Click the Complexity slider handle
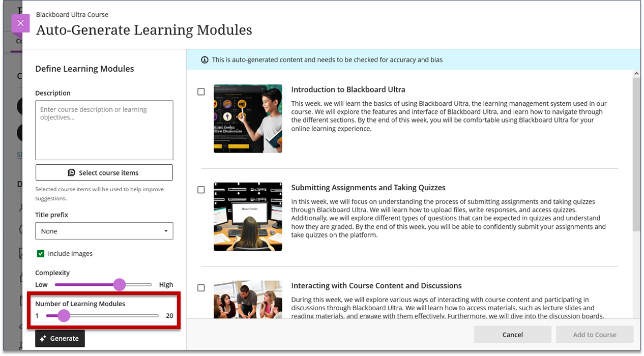The width and height of the screenshot is (644, 356). [x=119, y=284]
